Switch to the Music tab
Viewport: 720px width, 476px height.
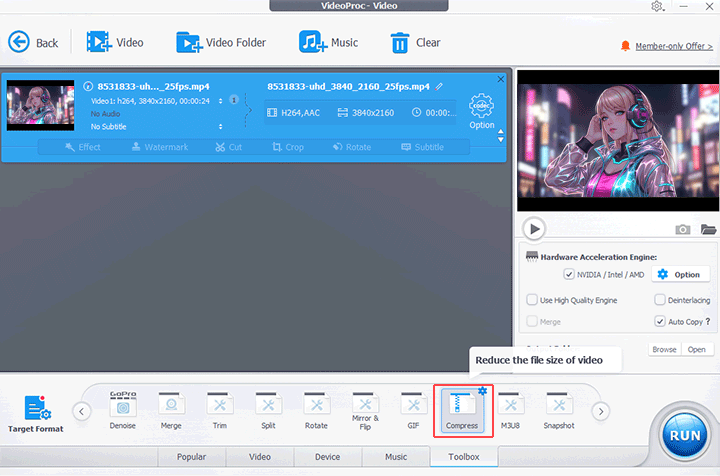pyautogui.click(x=396, y=457)
